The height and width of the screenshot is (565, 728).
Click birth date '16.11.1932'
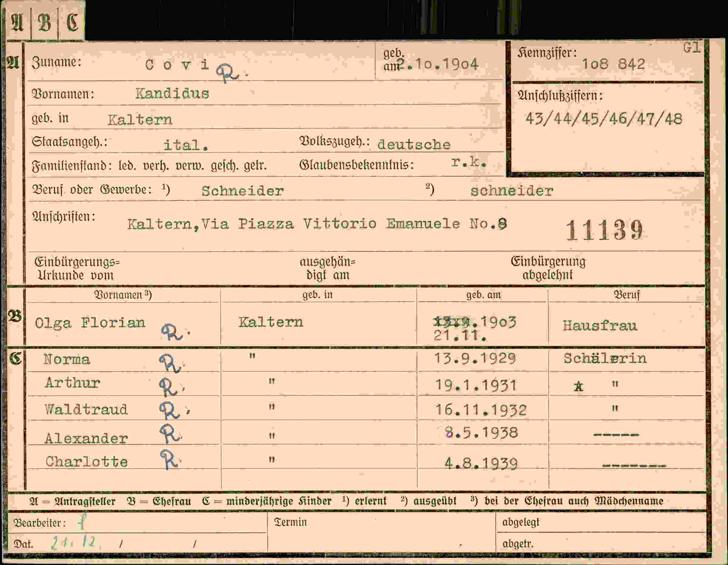(x=481, y=410)
